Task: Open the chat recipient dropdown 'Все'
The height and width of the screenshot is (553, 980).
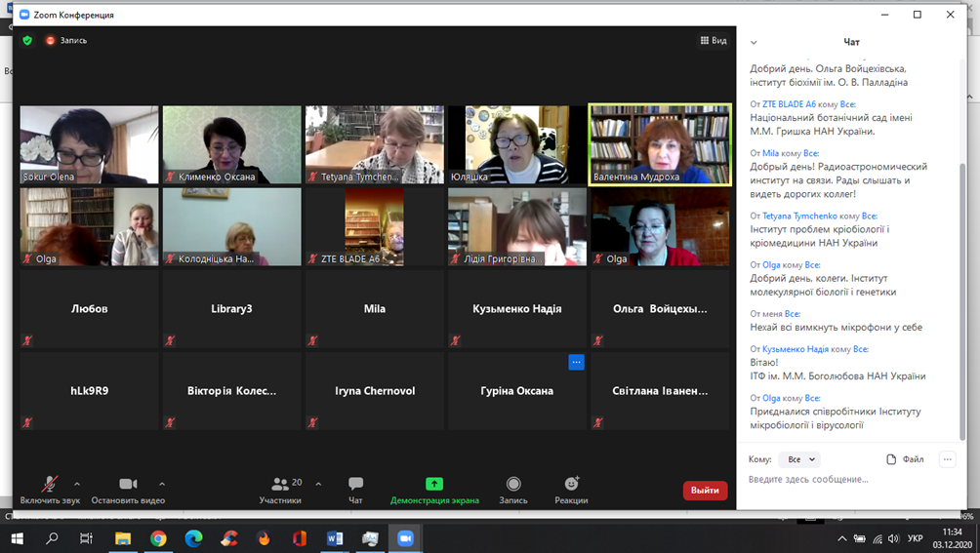Action: click(x=800, y=459)
